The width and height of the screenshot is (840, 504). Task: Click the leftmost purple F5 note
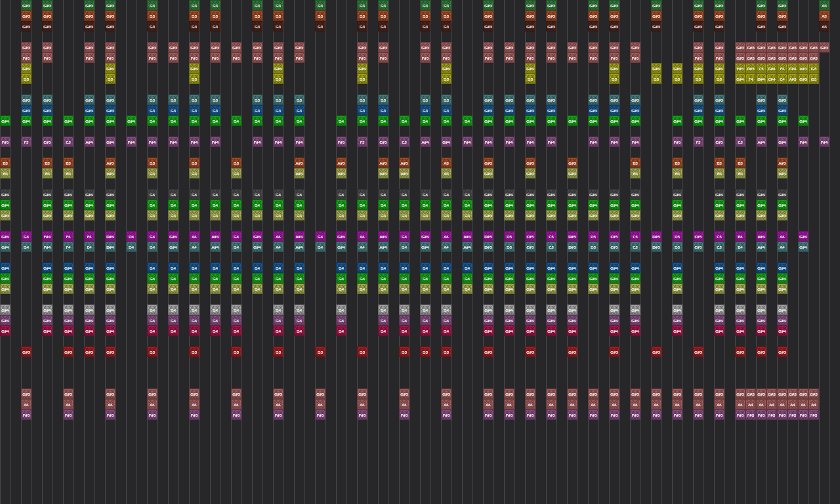click(26, 142)
